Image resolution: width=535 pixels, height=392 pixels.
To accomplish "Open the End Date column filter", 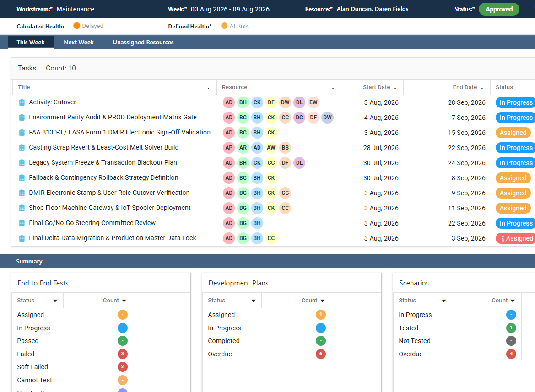I will pos(482,87).
